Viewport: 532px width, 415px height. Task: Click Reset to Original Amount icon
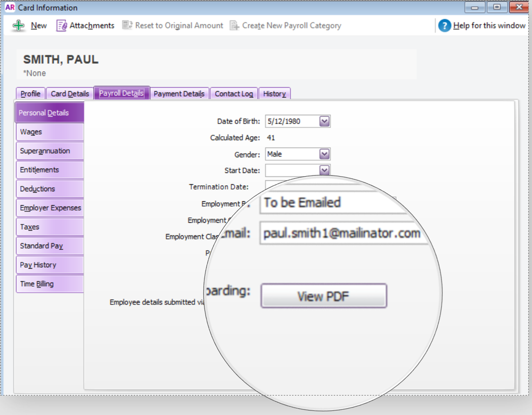(x=127, y=26)
